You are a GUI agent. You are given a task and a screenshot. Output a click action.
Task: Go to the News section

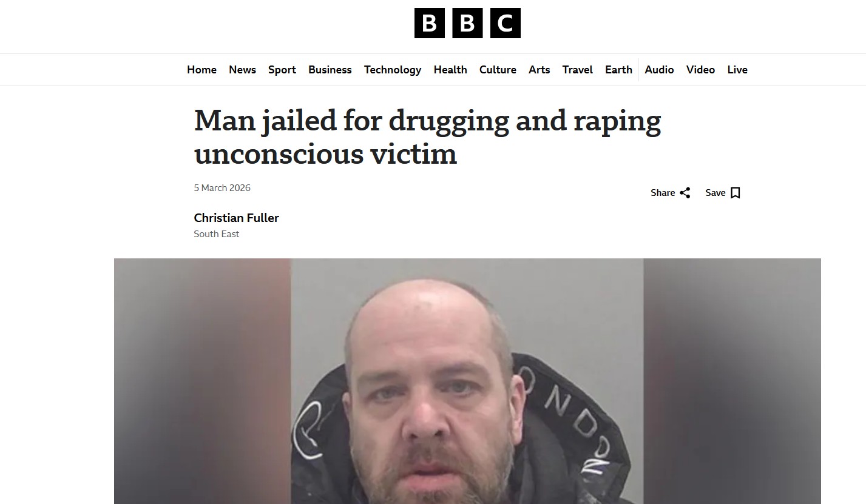(x=242, y=70)
